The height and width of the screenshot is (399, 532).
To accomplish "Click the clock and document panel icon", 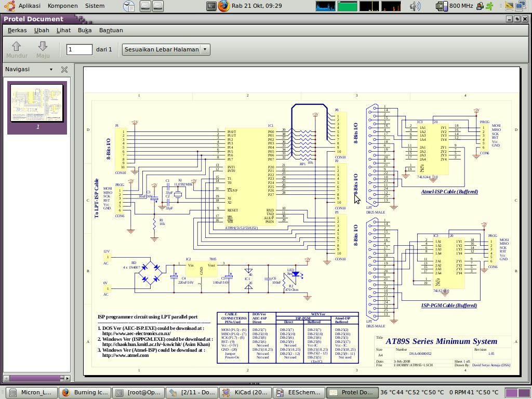I will click(x=129, y=6).
